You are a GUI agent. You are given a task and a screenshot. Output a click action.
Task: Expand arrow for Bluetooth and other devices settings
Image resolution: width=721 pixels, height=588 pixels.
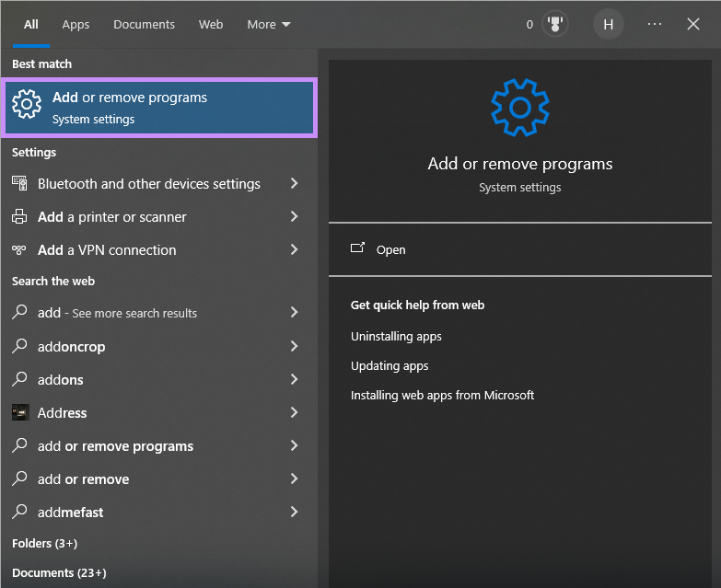[x=295, y=183]
